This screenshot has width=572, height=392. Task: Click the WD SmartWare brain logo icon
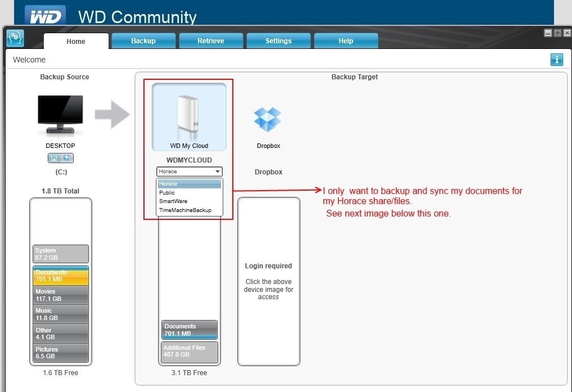(15, 38)
